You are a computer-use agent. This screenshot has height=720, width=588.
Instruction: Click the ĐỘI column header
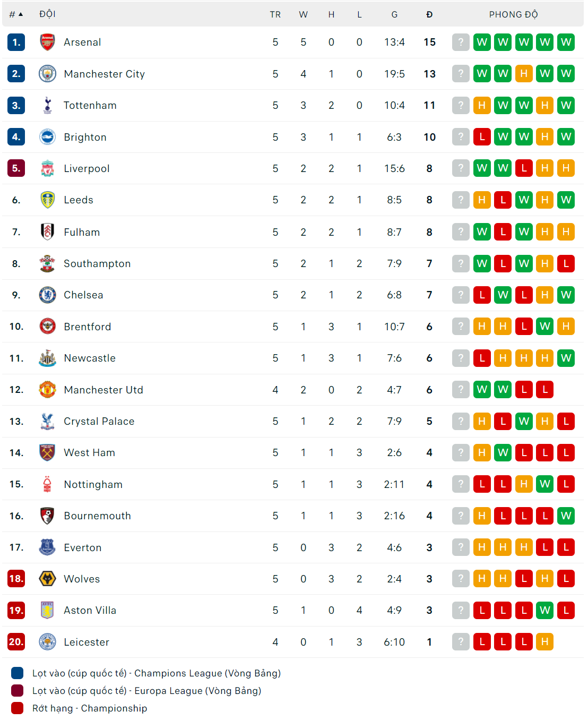coord(47,14)
